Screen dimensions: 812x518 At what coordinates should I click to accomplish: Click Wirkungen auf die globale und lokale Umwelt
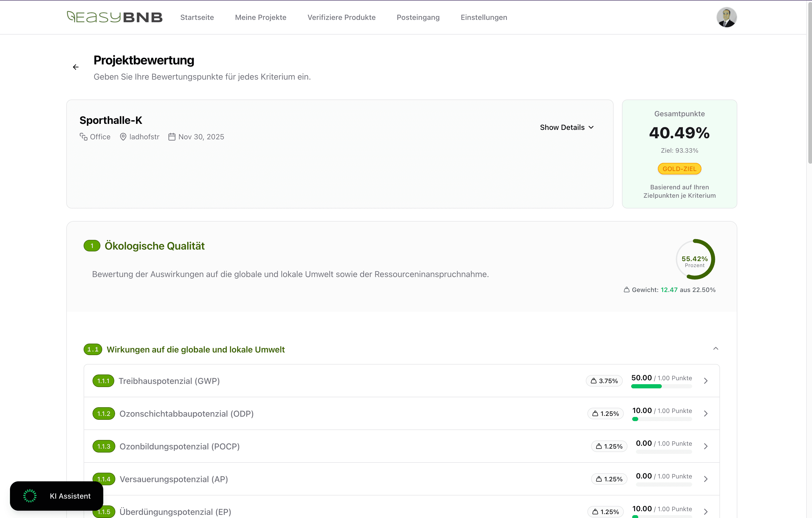[196, 350]
